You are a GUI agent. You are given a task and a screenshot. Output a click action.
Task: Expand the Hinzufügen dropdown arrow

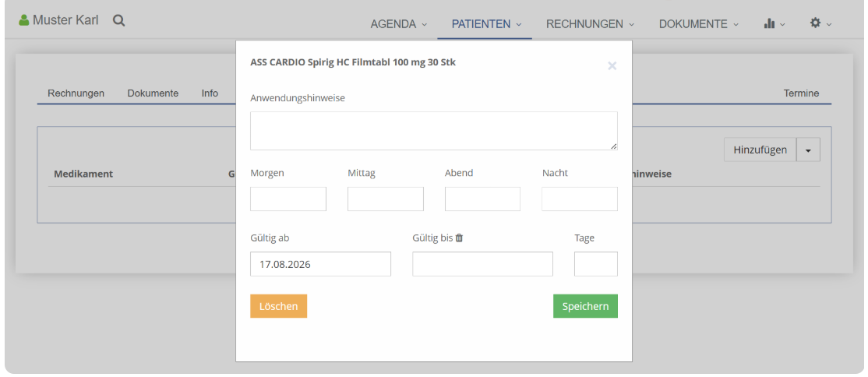(808, 150)
